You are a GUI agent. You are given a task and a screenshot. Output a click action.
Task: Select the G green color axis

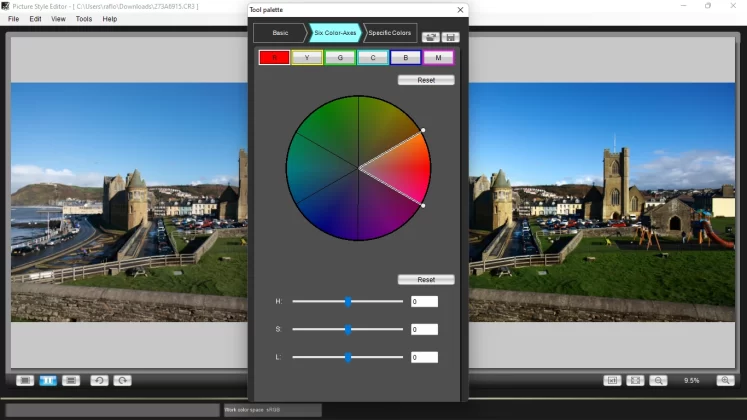click(340, 58)
